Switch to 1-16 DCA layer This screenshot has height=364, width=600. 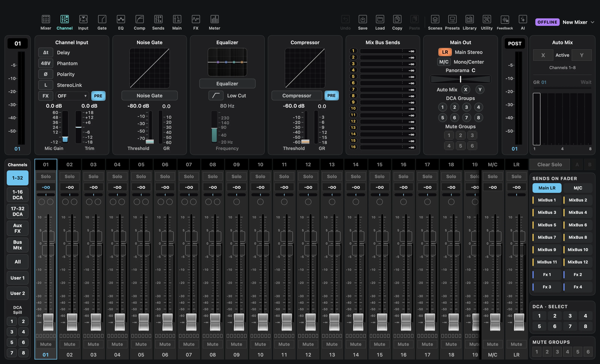tap(18, 195)
